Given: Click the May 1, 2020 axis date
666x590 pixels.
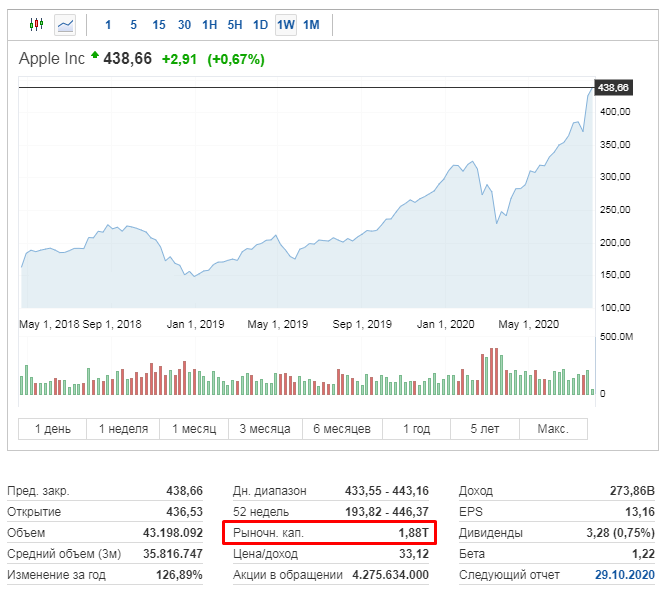Looking at the screenshot, I should pos(528,324).
